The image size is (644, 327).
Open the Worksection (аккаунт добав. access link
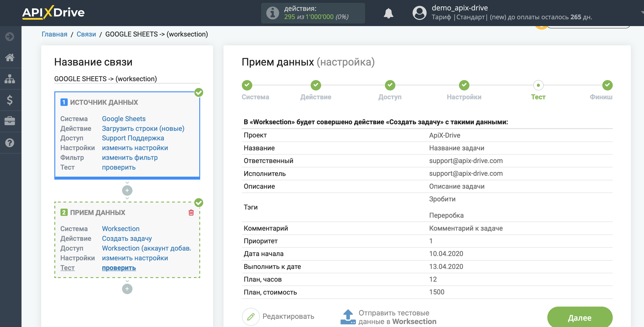coord(146,248)
